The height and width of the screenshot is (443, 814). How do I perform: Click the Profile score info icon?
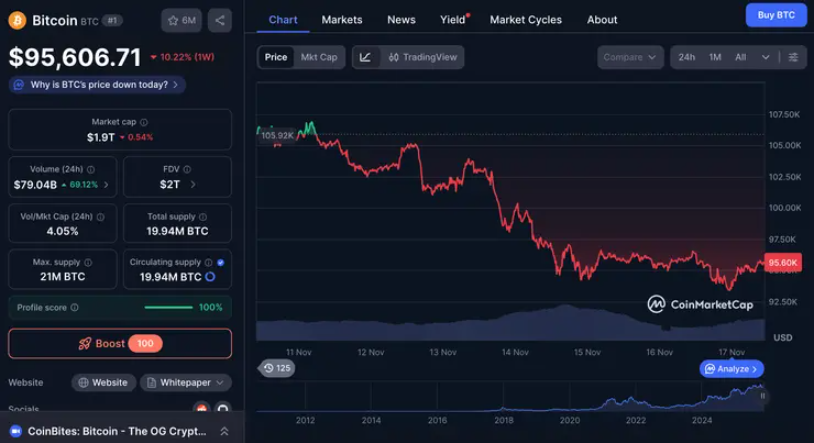74,307
